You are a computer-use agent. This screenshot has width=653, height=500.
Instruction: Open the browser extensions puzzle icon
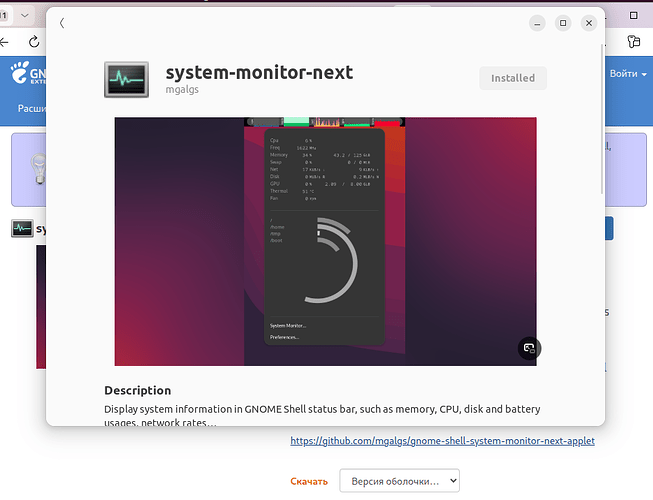click(x=633, y=42)
